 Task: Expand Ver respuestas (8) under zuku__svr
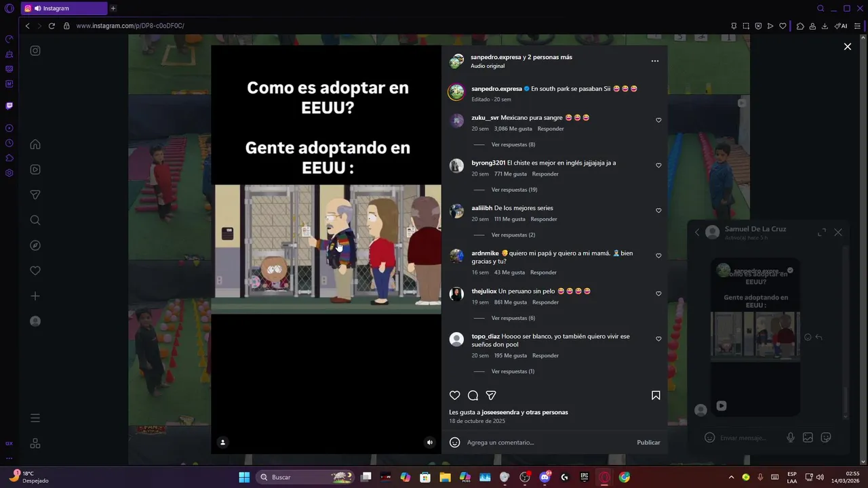click(x=513, y=144)
